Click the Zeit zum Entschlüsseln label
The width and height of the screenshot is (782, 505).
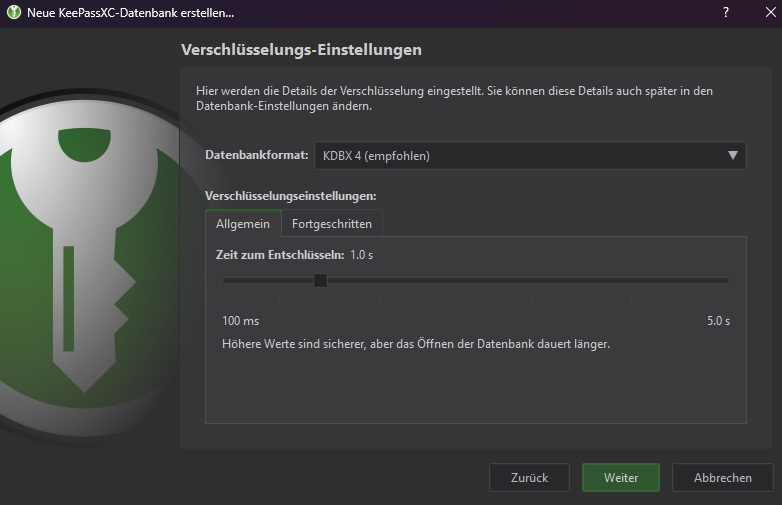point(280,255)
